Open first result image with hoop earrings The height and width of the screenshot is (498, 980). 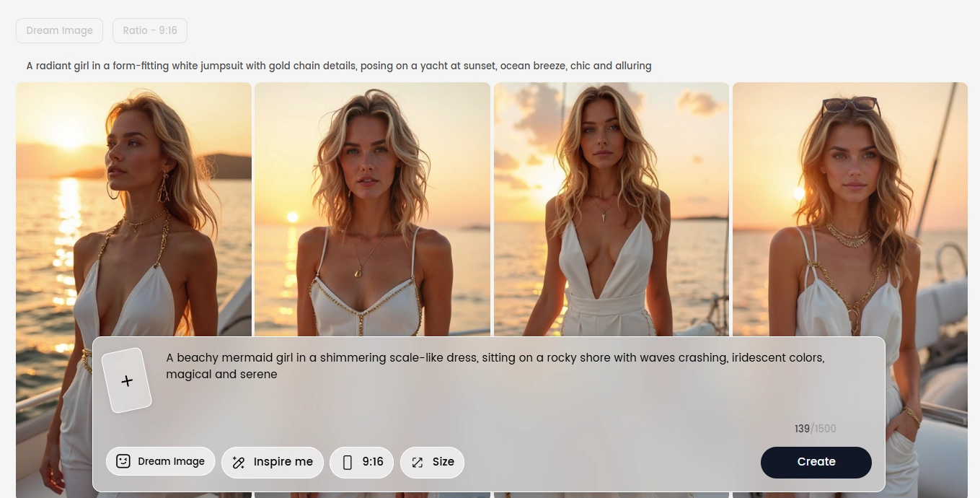coord(133,209)
